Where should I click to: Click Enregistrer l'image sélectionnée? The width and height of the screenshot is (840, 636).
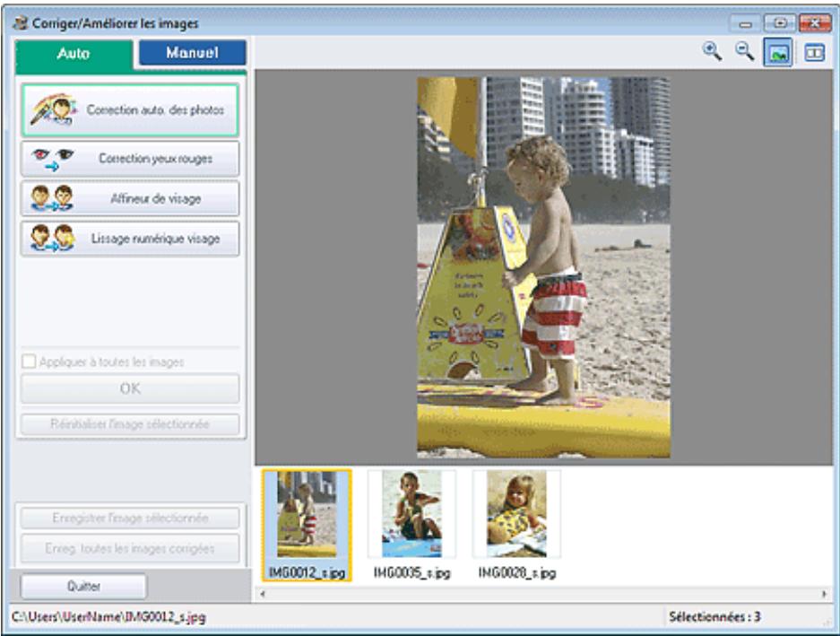(130, 518)
